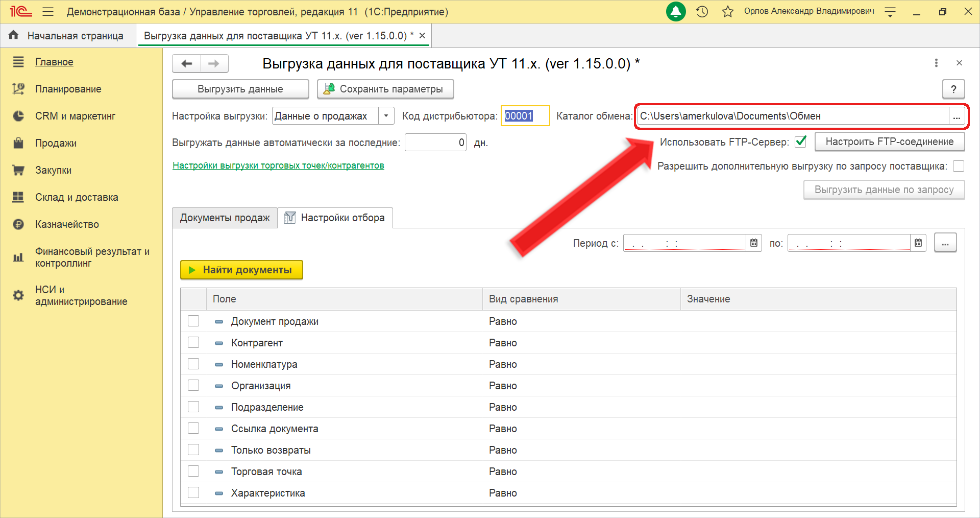Click Найти документы button
Viewport: 980px width, 518px height.
(x=241, y=270)
